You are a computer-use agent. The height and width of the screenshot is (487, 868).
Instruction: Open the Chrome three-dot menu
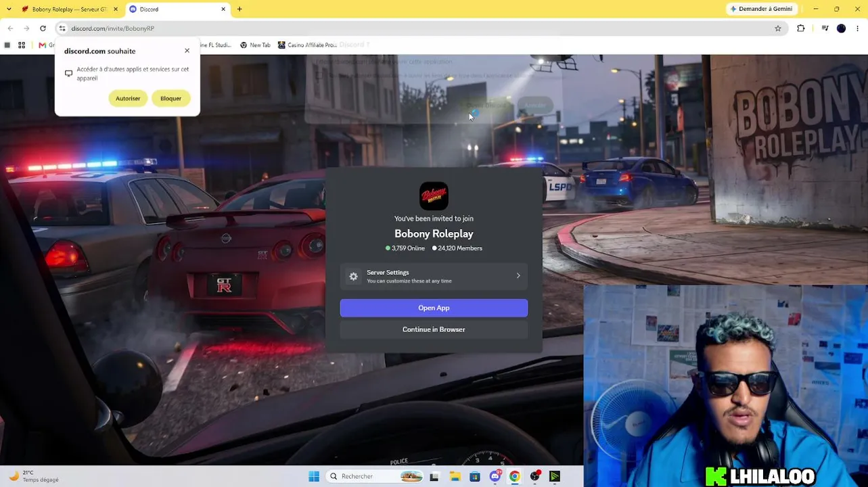tap(858, 28)
